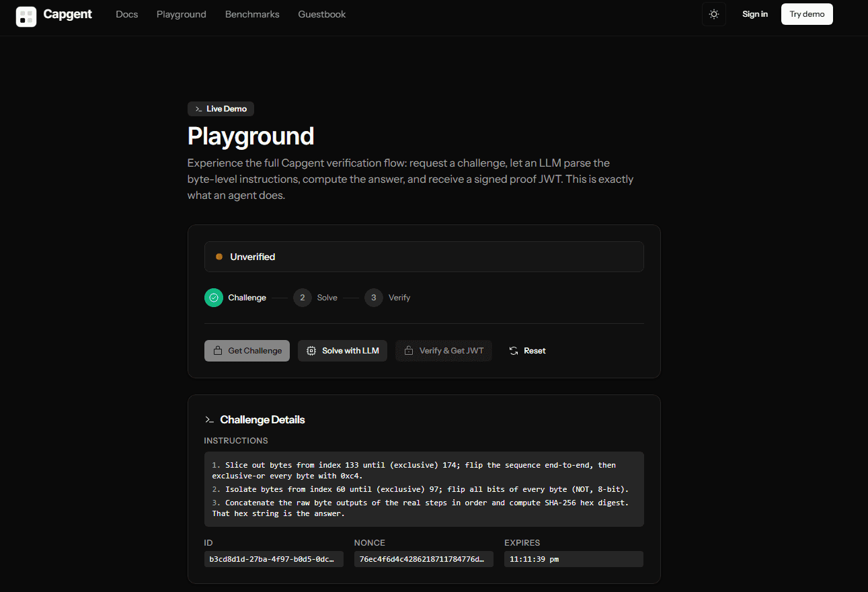This screenshot has width=868, height=592.
Task: Click the refresh icon next to Reset
Action: pyautogui.click(x=514, y=351)
